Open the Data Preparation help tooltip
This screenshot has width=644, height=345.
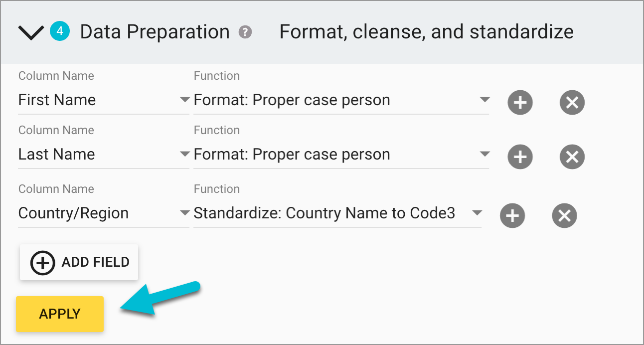click(244, 32)
